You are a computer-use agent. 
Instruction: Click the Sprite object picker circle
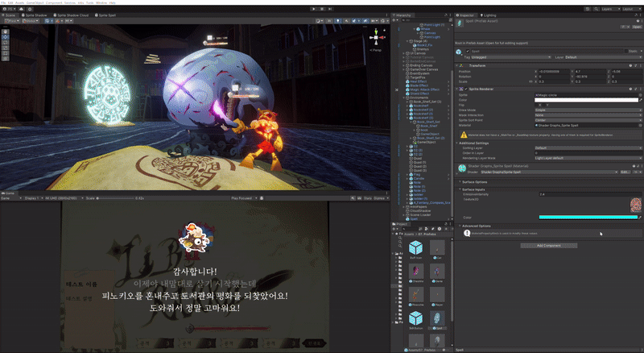coord(640,95)
